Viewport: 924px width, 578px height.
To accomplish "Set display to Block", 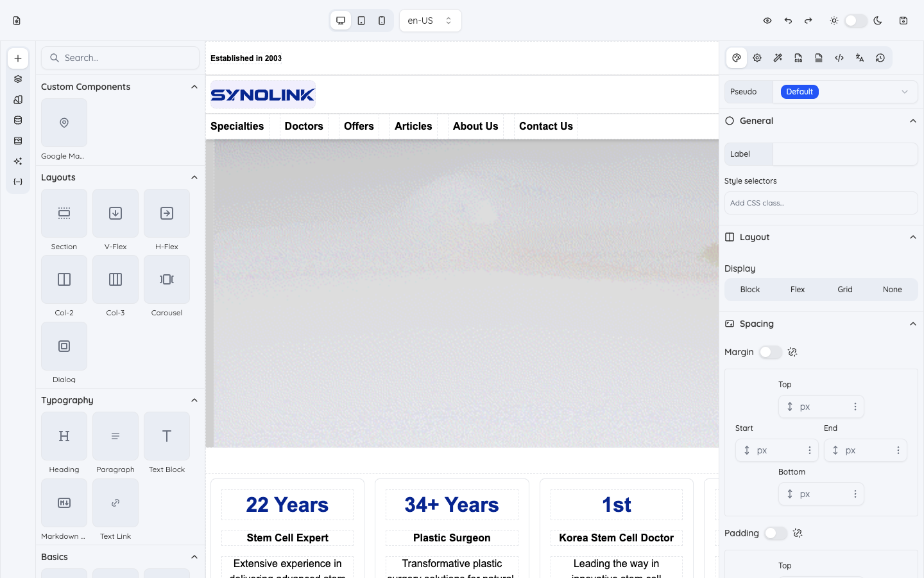I will 749,290.
